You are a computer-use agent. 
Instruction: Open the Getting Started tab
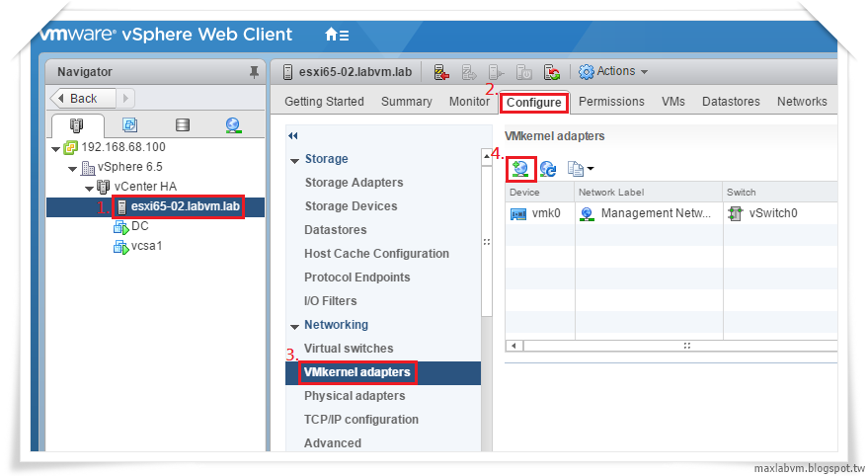[x=325, y=102]
